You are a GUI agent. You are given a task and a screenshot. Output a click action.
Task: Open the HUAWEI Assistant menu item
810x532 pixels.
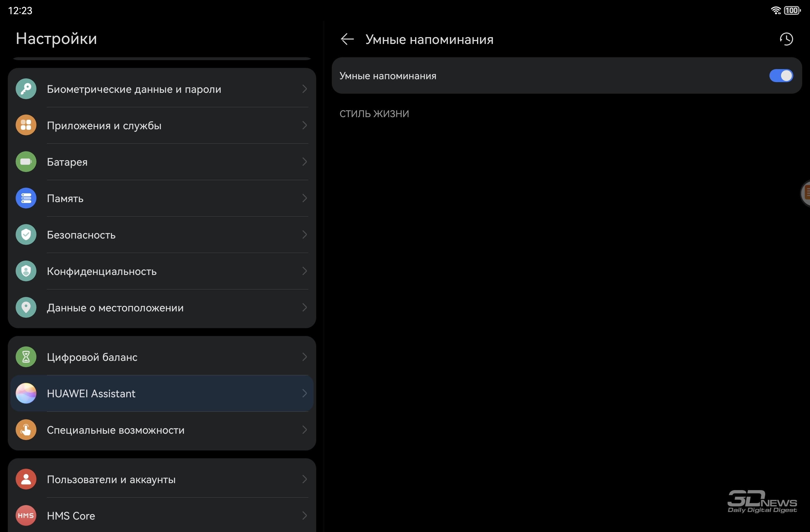pyautogui.click(x=162, y=393)
